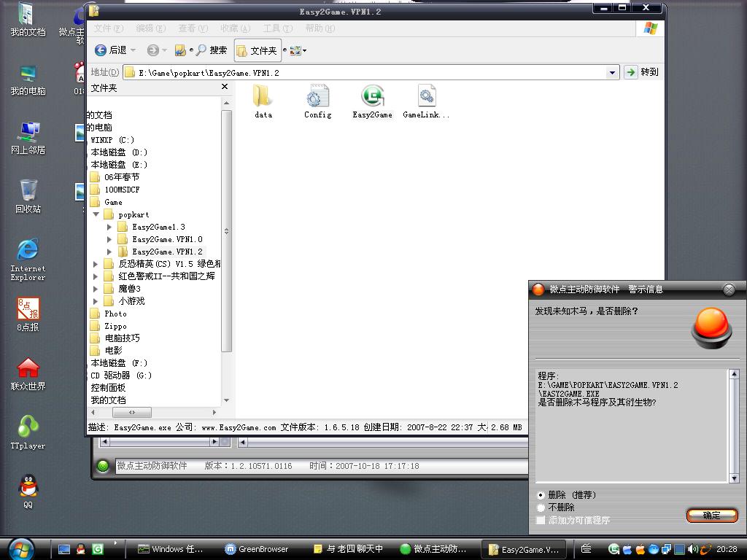Click 转到 go button
Viewport: 747px width, 560px height.
tap(641, 72)
